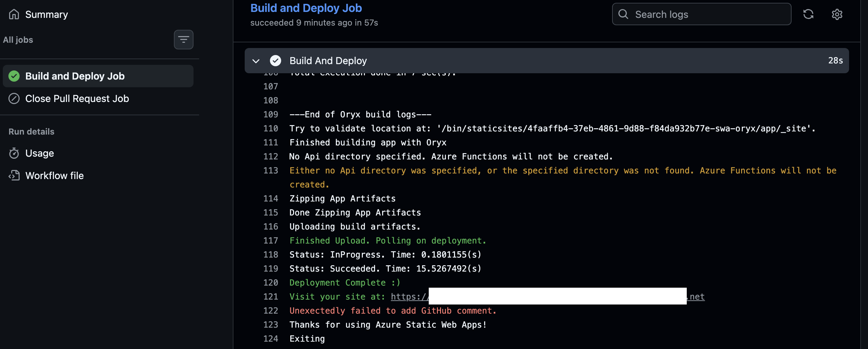Click the Build And Deploy step title
Viewport: 868px width, 349px height.
[x=328, y=61]
